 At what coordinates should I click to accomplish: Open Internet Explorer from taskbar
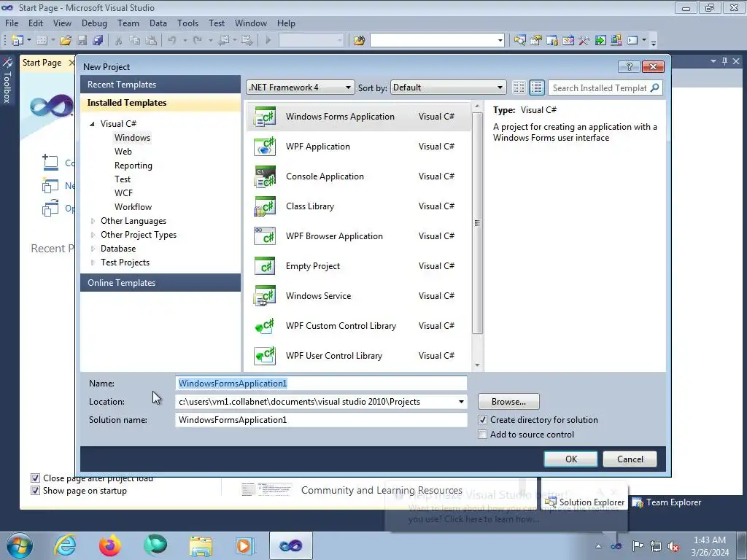[x=65, y=545]
